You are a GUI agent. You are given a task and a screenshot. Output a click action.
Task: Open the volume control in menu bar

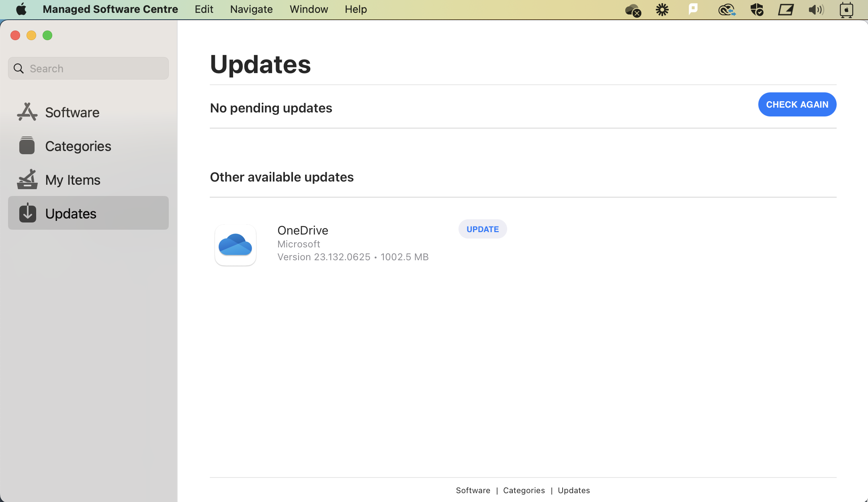(x=816, y=10)
